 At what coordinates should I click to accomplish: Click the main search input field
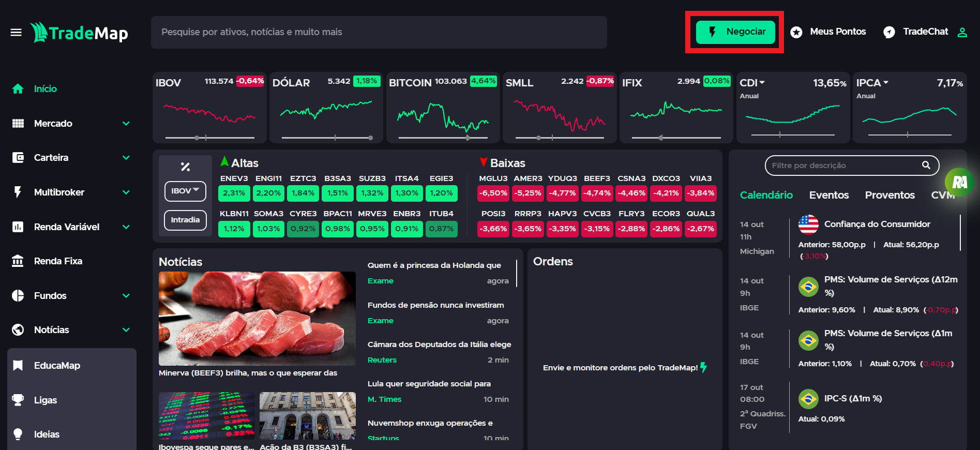(379, 32)
